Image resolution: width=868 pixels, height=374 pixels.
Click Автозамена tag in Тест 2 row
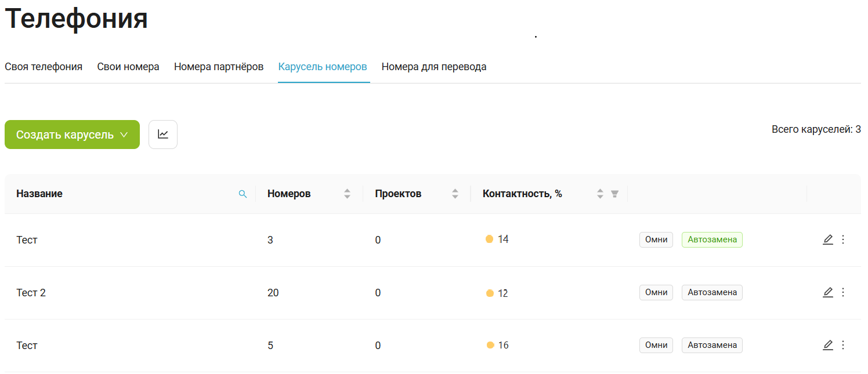click(x=712, y=292)
